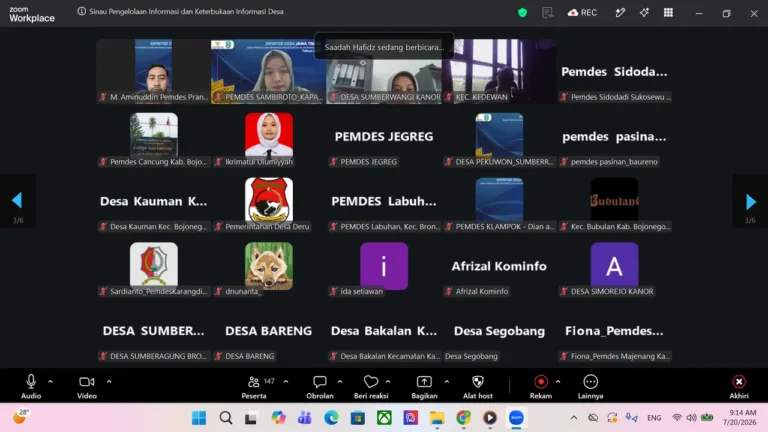The width and height of the screenshot is (768, 432).
Task: Click the PEMDES JEGREG name tile
Action: [x=384, y=137]
